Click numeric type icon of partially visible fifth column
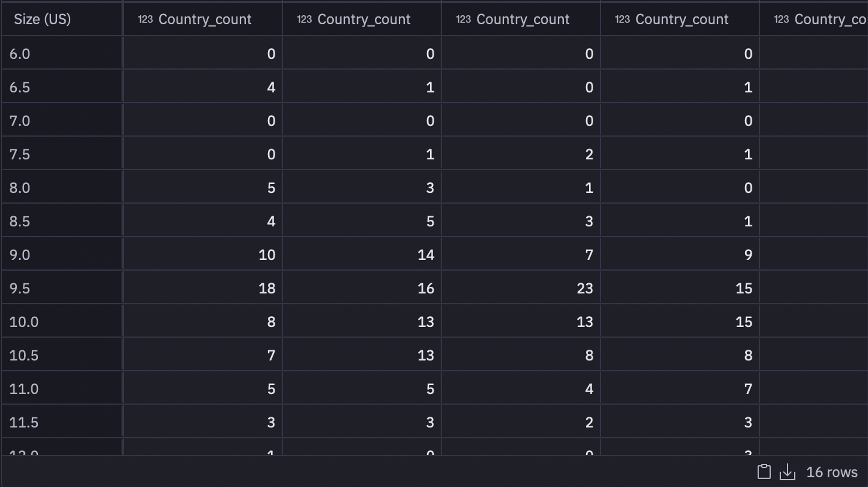 [781, 19]
